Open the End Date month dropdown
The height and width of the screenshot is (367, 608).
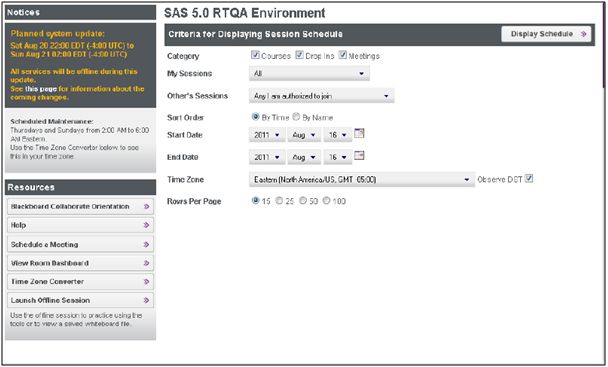click(x=304, y=157)
